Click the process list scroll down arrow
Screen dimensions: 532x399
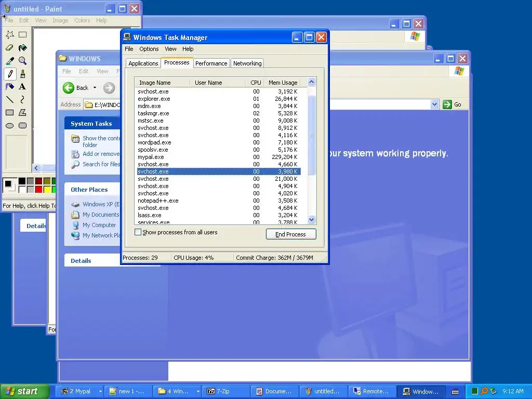[312, 220]
